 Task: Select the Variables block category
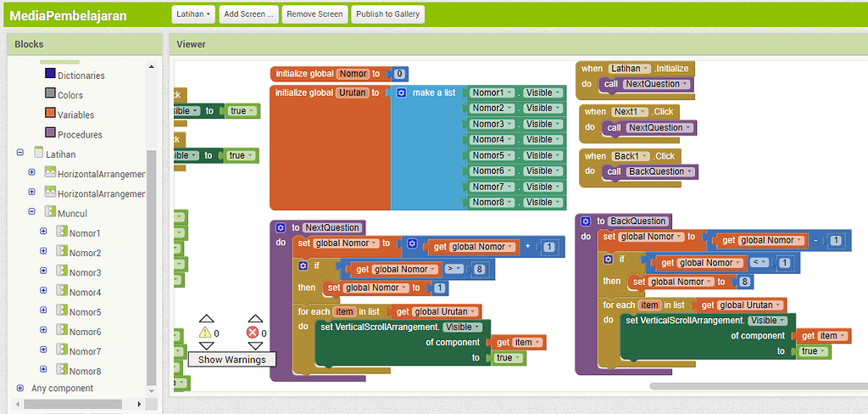coord(51,115)
